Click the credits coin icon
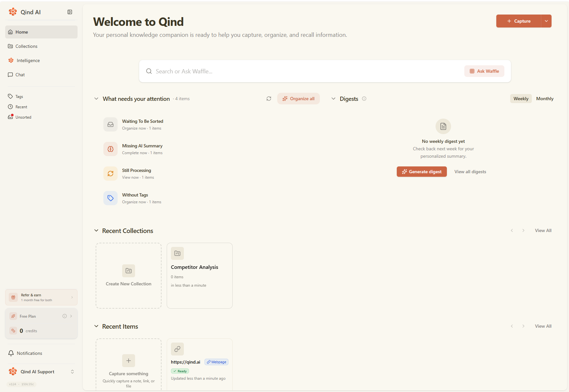Viewport: 569px width, 392px height. tap(13, 331)
